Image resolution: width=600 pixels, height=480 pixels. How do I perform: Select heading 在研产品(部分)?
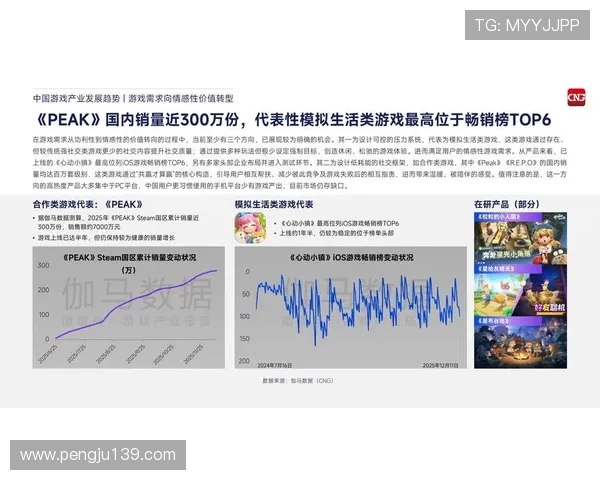coord(507,204)
